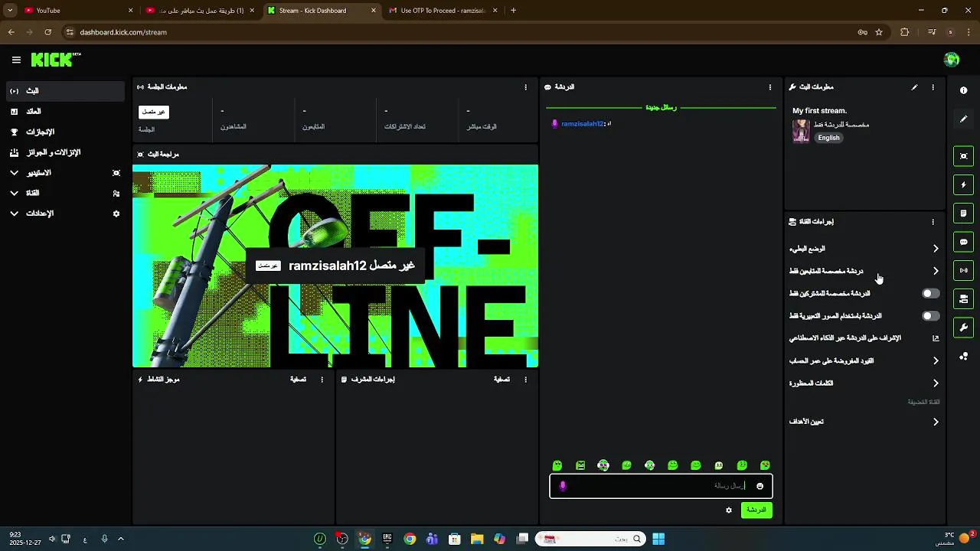Toggle the document widget icon in right strip

pyautogui.click(x=963, y=214)
